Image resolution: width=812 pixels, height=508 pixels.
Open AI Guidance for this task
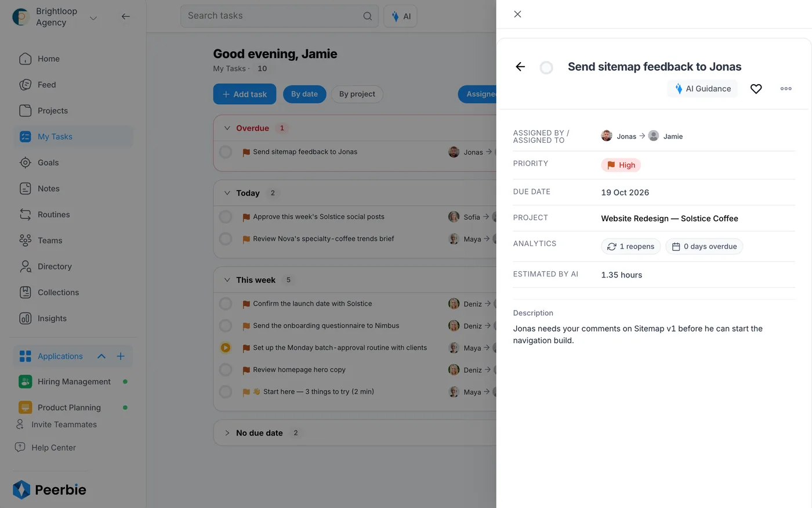coord(702,89)
